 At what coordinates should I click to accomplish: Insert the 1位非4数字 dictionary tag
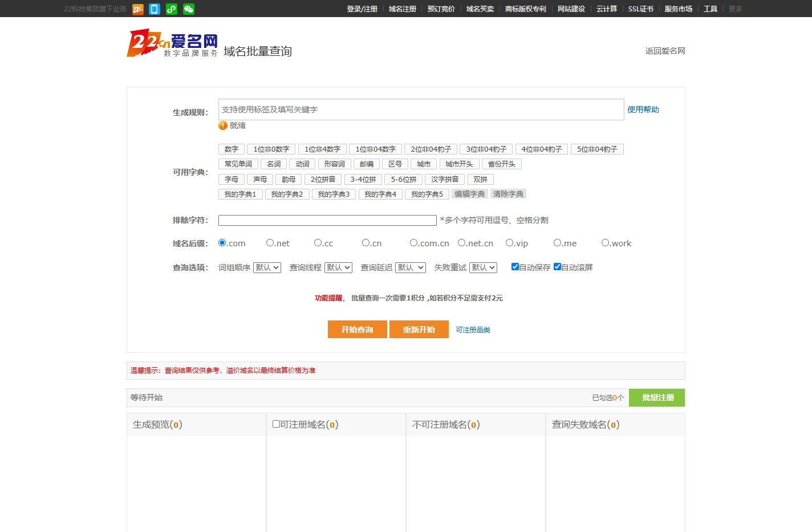[x=322, y=149]
